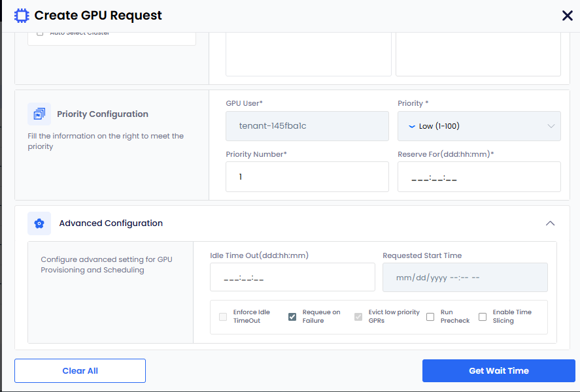Toggle the Requeue on Failure checkbox
Image resolution: width=580 pixels, height=392 pixels.
(292, 317)
